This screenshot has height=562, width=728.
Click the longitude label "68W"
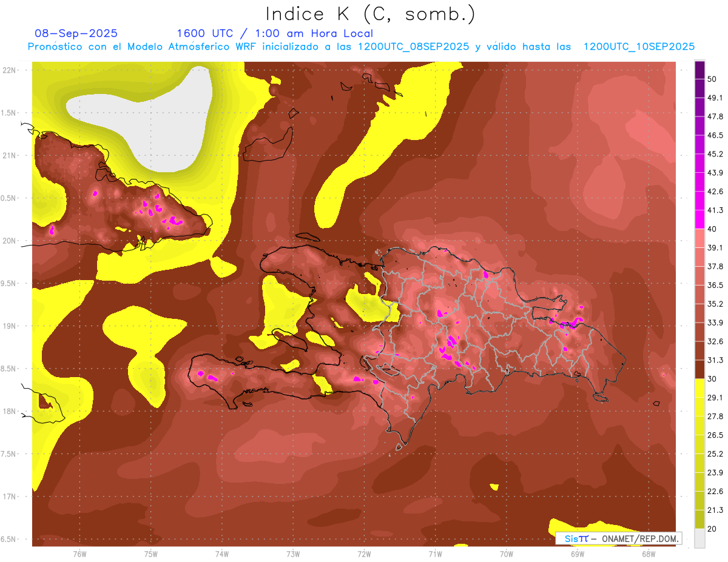pos(648,554)
